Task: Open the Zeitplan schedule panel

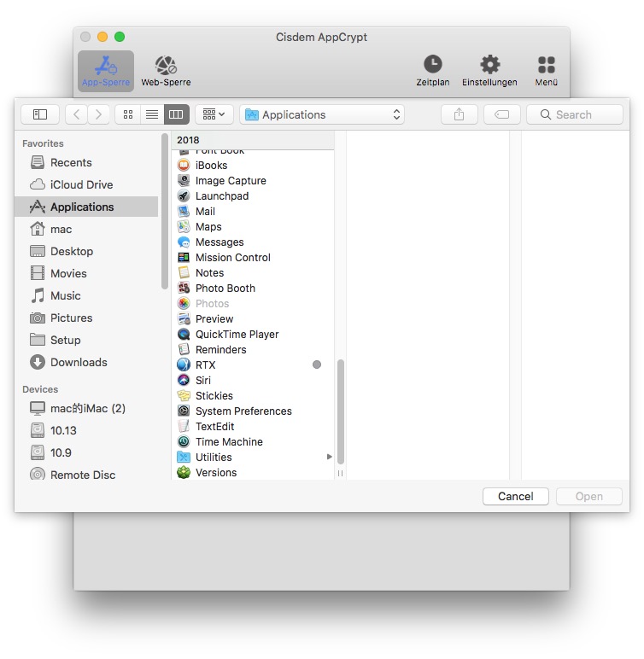Action: coord(432,71)
